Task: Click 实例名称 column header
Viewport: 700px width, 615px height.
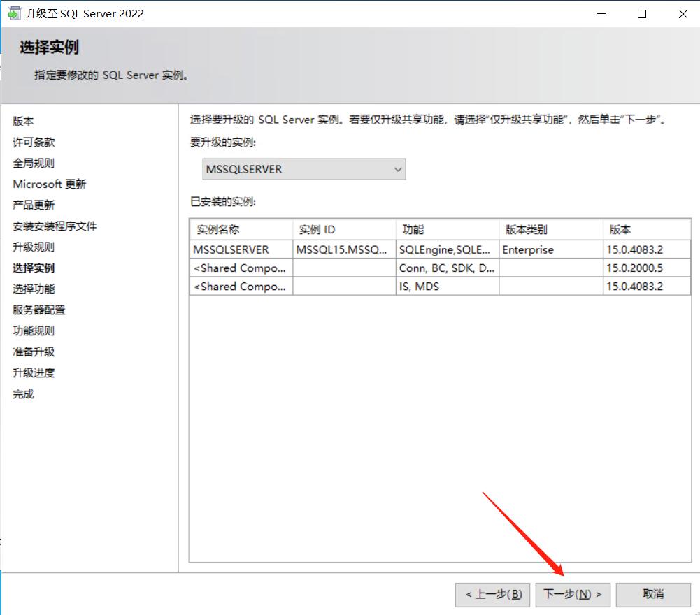Action: 241,230
